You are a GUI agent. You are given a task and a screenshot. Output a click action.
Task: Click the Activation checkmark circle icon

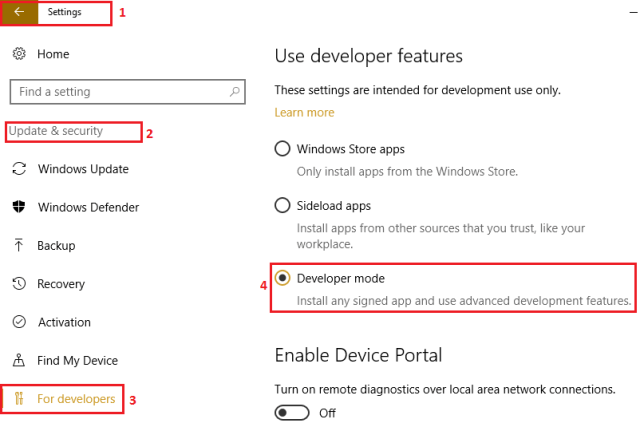click(x=18, y=322)
